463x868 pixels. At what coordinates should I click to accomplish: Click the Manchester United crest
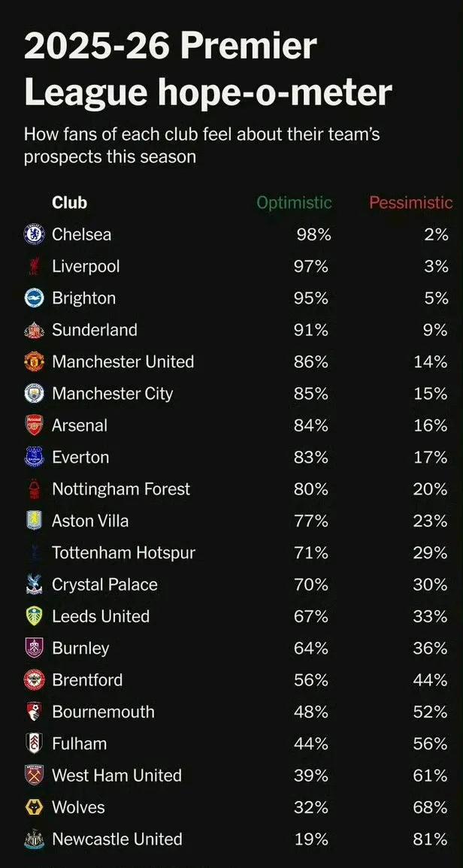(x=35, y=362)
